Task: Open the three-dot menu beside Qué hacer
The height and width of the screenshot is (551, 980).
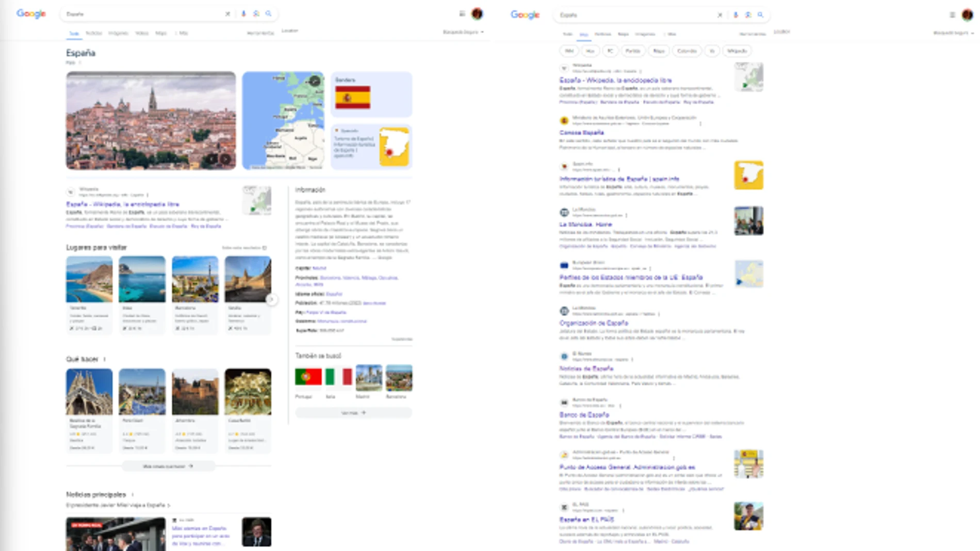Action: 105,359
